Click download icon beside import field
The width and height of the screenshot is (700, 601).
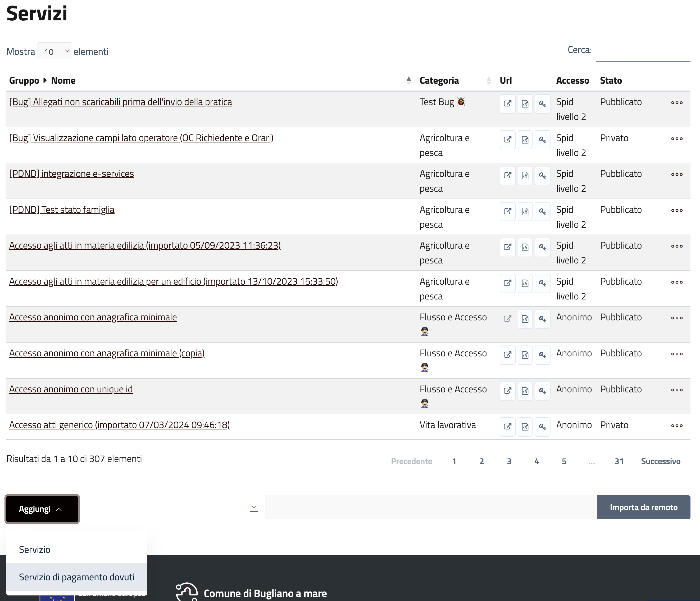254,507
